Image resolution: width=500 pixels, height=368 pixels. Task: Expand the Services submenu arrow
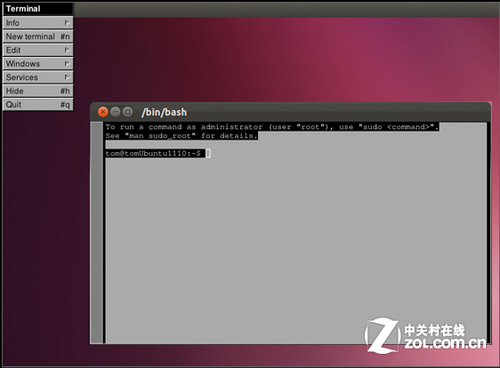click(x=67, y=77)
